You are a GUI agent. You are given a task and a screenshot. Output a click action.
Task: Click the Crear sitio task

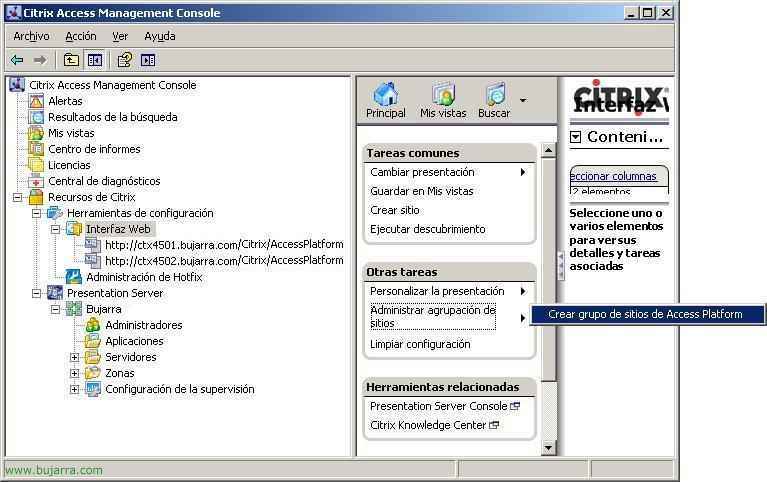(x=395, y=210)
